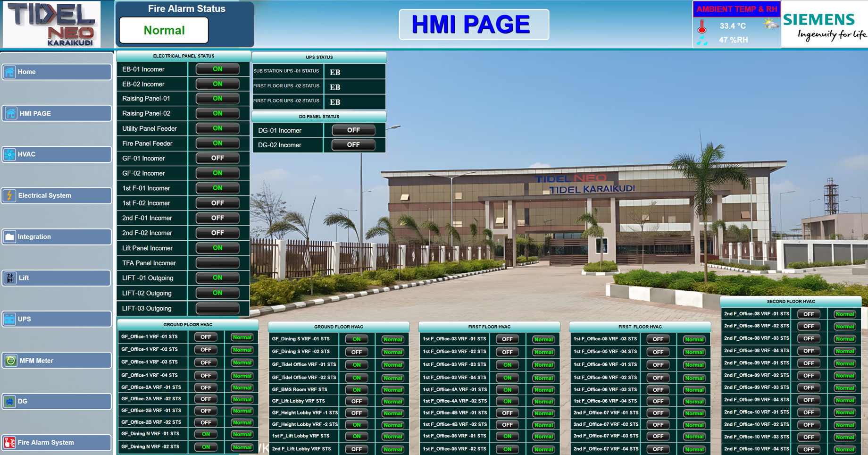868x455 pixels.
Task: Toggle EB-01 Incomer ON indicator
Action: pos(217,69)
